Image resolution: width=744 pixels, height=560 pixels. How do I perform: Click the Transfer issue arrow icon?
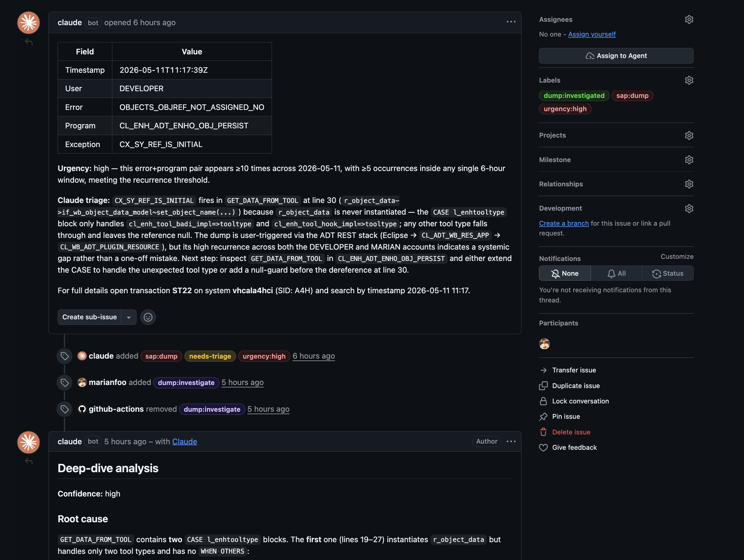tap(543, 370)
